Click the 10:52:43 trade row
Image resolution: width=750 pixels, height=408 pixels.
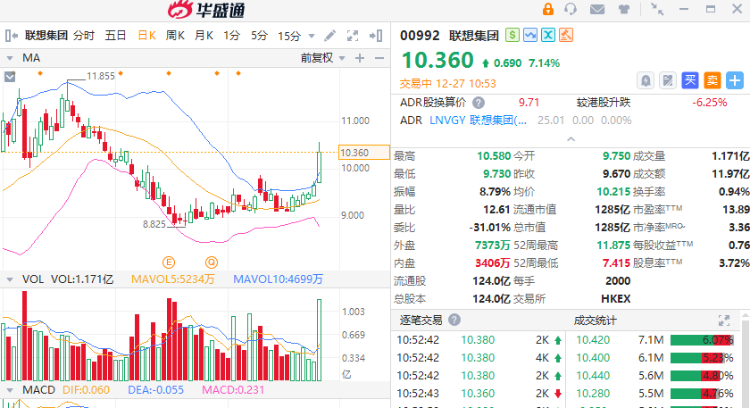pyautogui.click(x=478, y=393)
